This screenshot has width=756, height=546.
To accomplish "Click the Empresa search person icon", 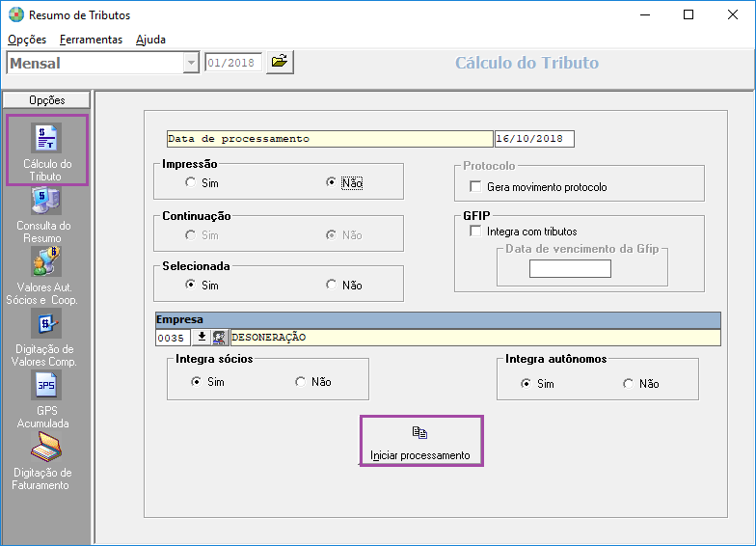I will pyautogui.click(x=220, y=338).
